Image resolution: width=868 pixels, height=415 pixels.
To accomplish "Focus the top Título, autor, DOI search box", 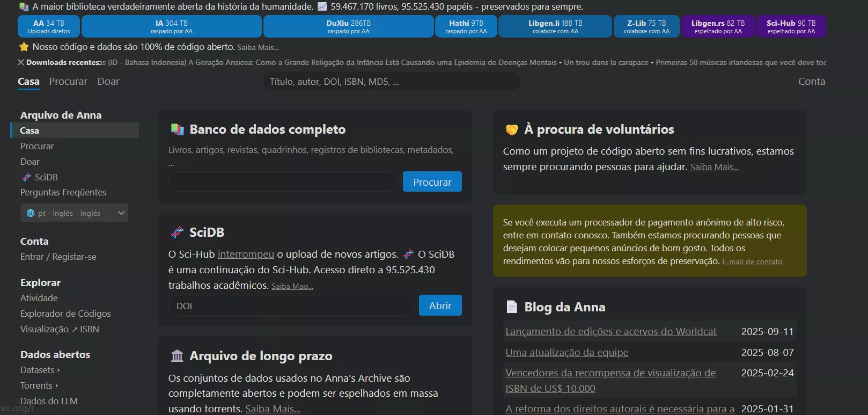I will 392,82.
